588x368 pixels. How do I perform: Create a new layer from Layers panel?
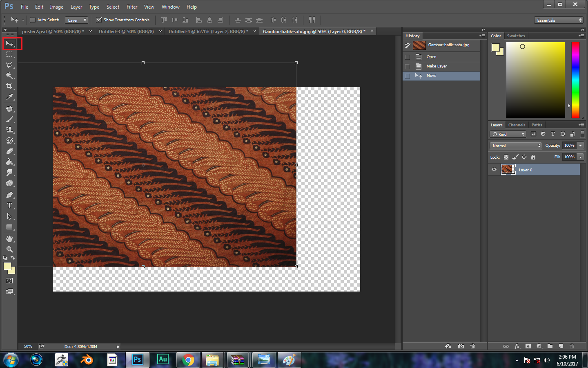pyautogui.click(x=561, y=346)
